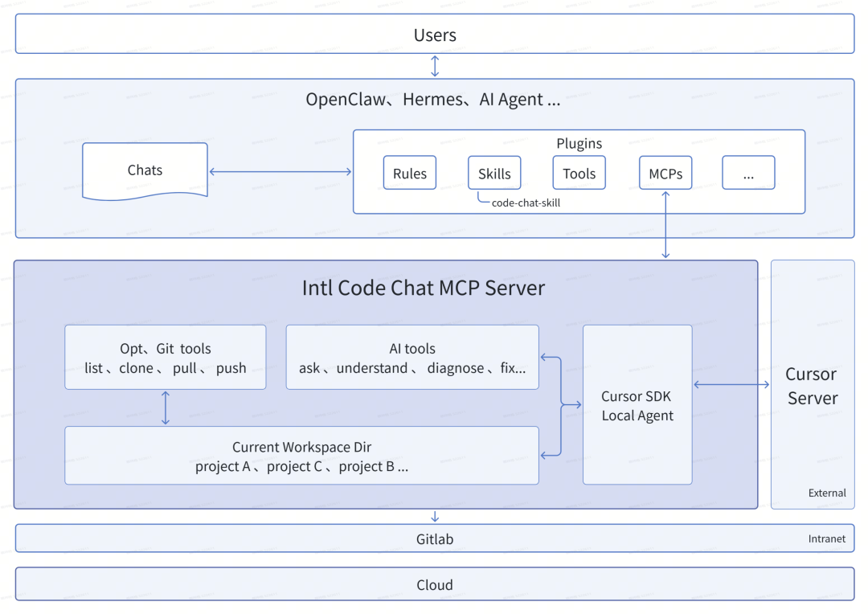Screen dimensions: 868x614
Task: Click the Tools plugin box
Action: tap(579, 173)
